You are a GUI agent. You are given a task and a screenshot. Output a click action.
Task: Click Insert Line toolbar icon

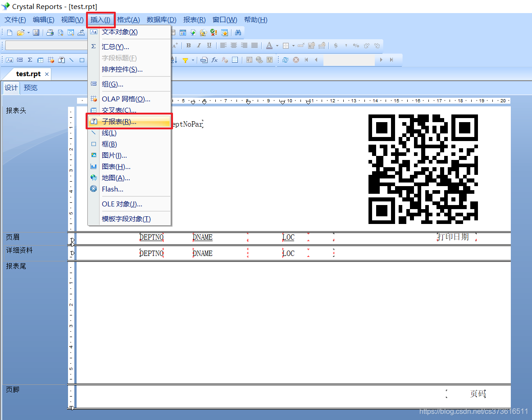72,60
